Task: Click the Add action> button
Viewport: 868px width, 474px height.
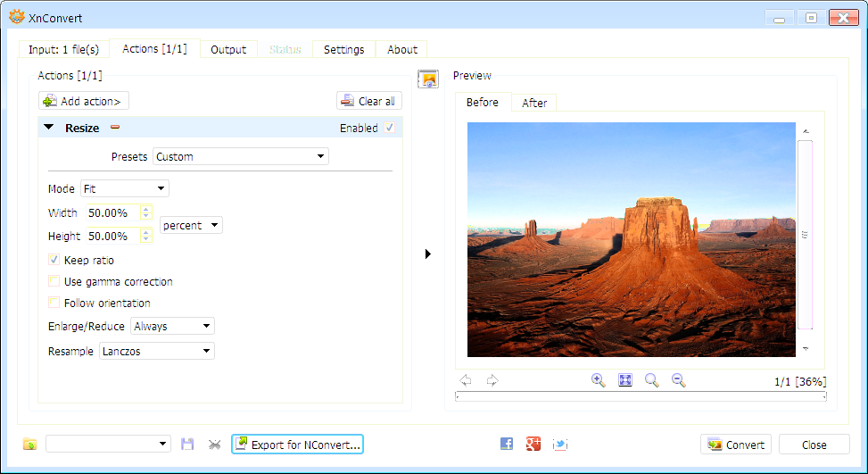Action: [84, 101]
